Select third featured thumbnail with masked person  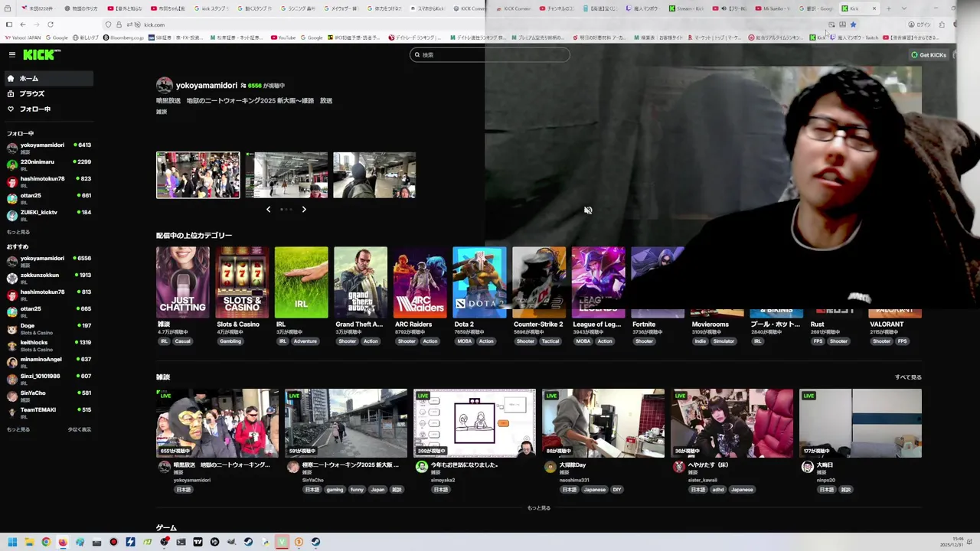pos(374,175)
